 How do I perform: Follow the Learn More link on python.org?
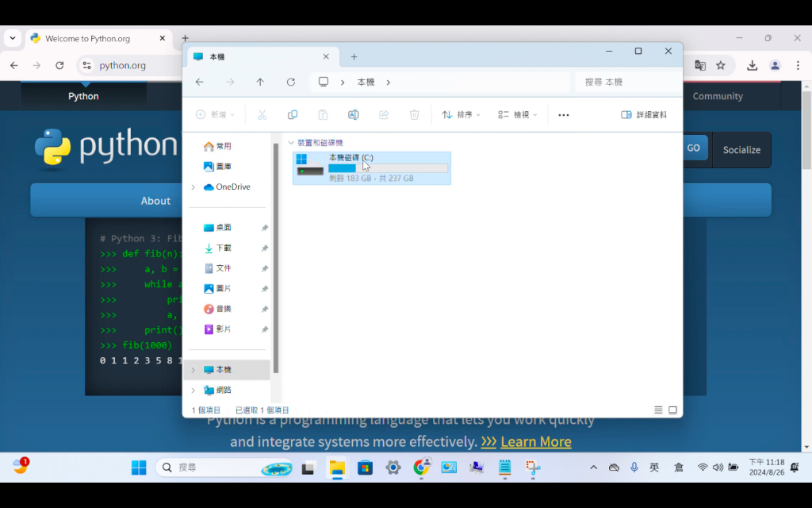pyautogui.click(x=536, y=441)
